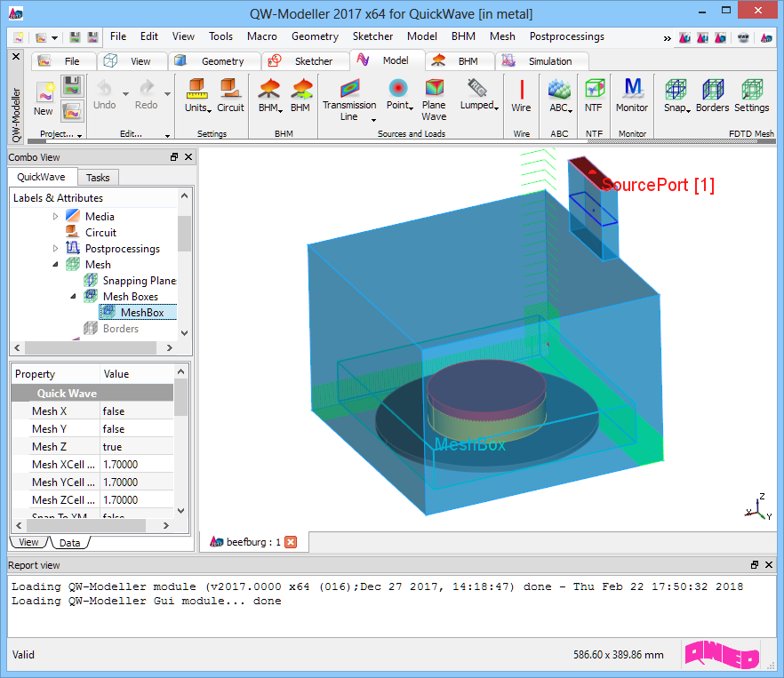Viewport: 784px width, 678px height.
Task: Close the beefburg document tab
Action: coord(290,542)
